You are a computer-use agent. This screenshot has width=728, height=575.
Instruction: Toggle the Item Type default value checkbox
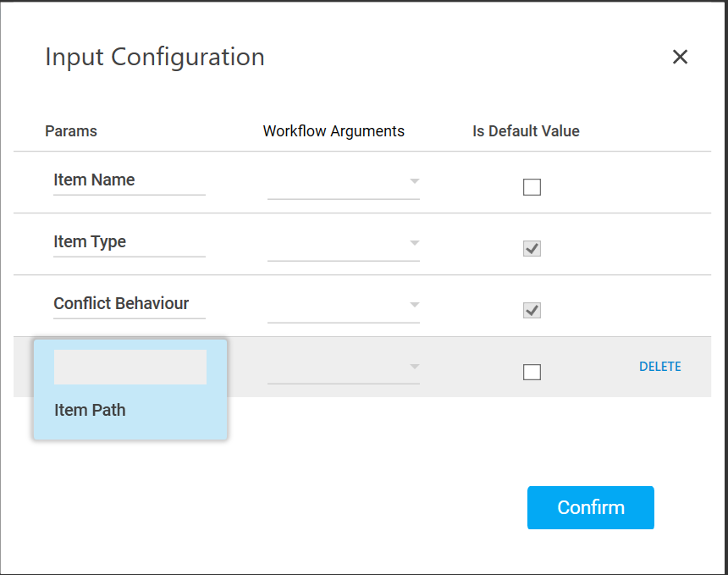point(532,249)
